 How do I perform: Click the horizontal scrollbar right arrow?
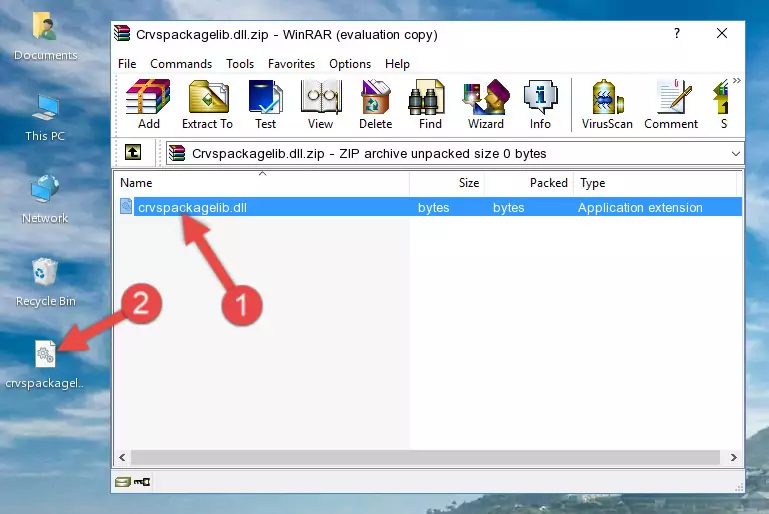click(x=733, y=457)
